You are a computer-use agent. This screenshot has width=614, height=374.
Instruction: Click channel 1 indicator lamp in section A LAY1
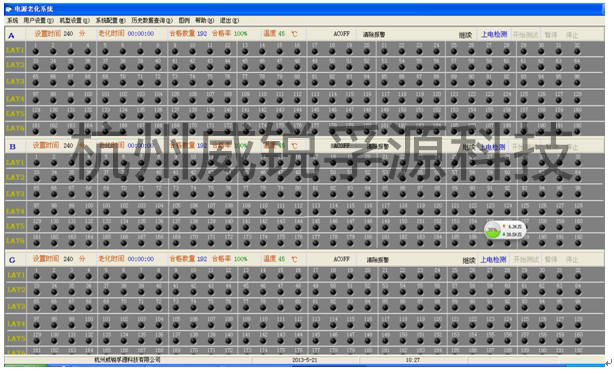point(36,52)
